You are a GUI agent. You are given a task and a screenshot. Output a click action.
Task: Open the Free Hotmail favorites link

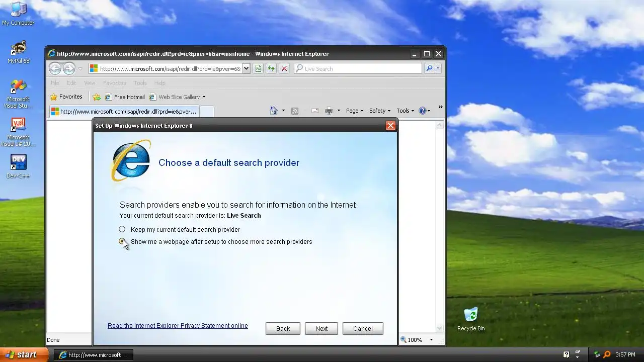[124, 97]
